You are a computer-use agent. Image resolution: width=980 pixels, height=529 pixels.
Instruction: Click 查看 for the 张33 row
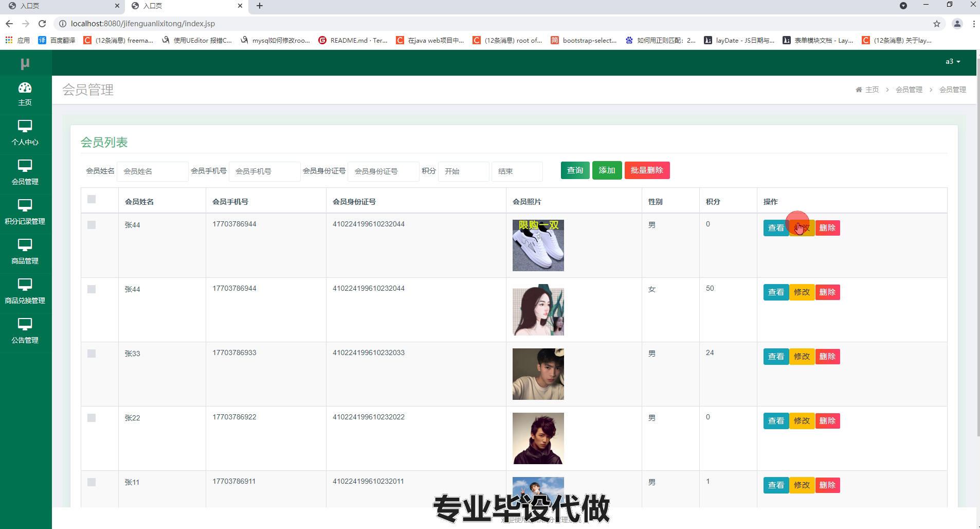pos(776,357)
